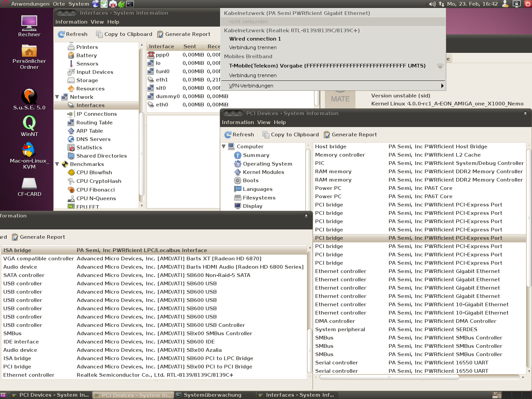
Task: Sort by the Sent column header
Action: point(190,47)
